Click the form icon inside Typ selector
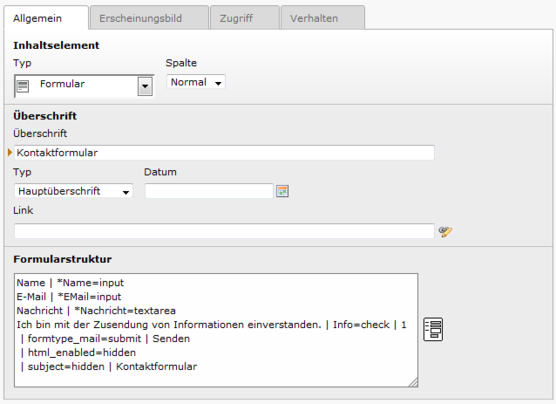This screenshot has height=404, width=556. 23,86
